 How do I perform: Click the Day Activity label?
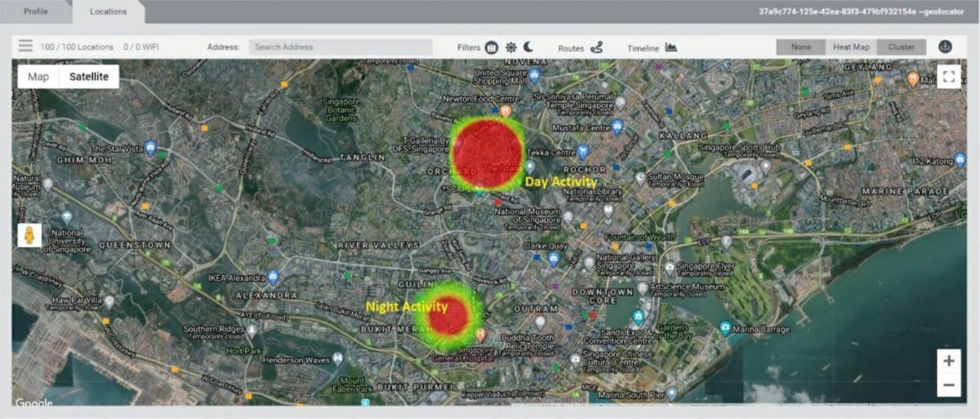pos(560,181)
